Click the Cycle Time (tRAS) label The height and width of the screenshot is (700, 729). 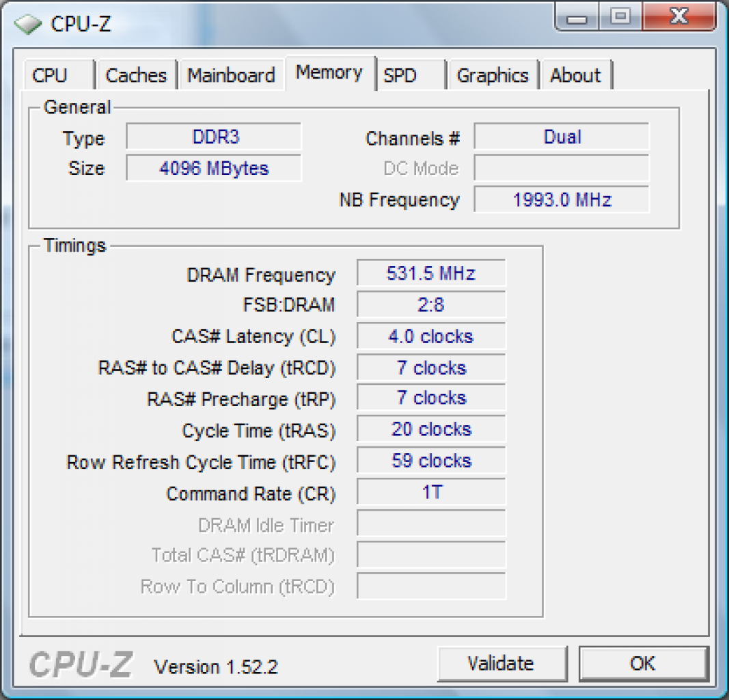pyautogui.click(x=259, y=431)
